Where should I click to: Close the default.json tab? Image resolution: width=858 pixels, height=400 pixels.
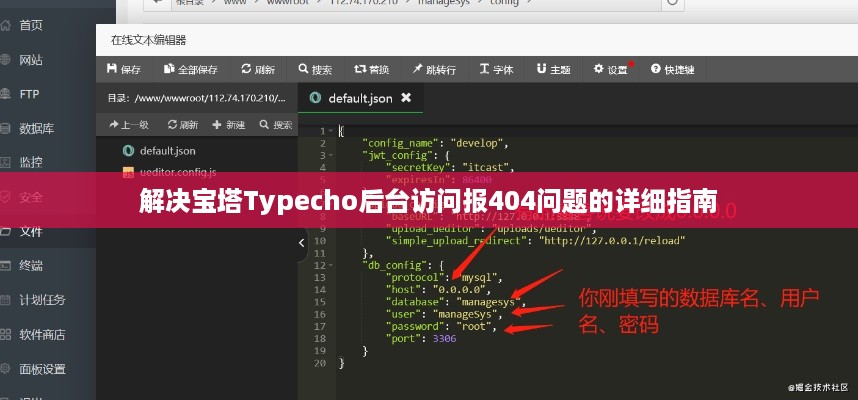coord(405,98)
